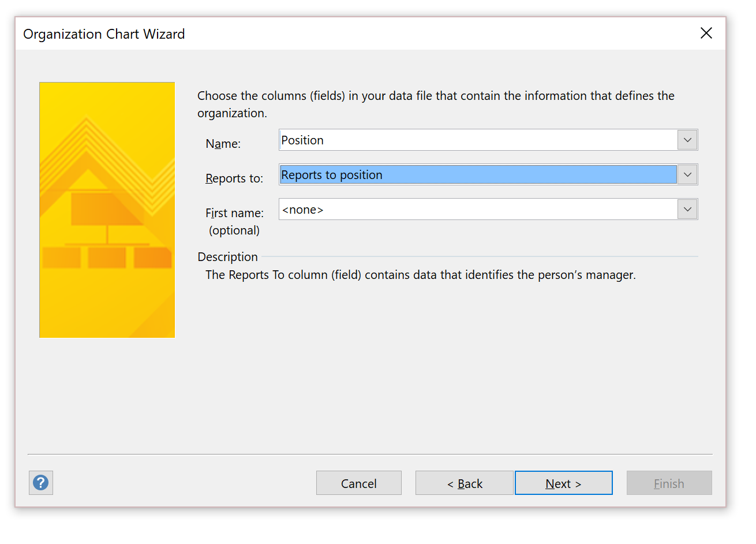Click the Reports To column description text
This screenshot has width=756, height=544.
[x=421, y=275]
